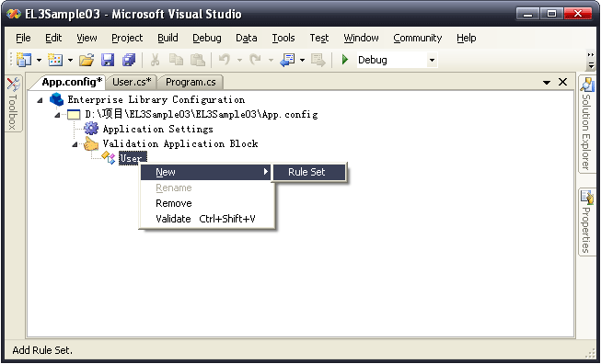Viewport: 601px width, 364px height.
Task: Click the Undo arrow icon
Action: [x=225, y=60]
